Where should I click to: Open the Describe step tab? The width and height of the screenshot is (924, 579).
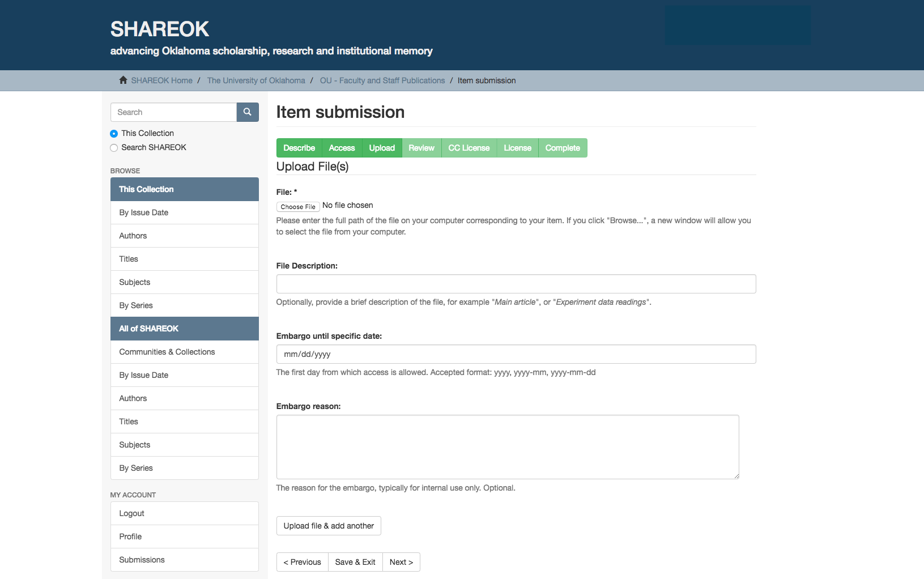pyautogui.click(x=299, y=148)
